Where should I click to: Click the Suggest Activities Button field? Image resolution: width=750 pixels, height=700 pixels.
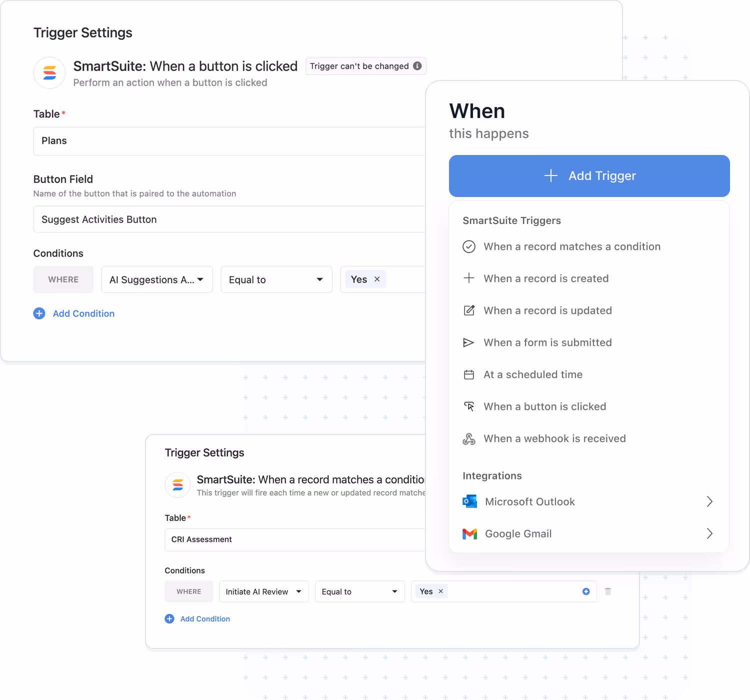point(229,219)
